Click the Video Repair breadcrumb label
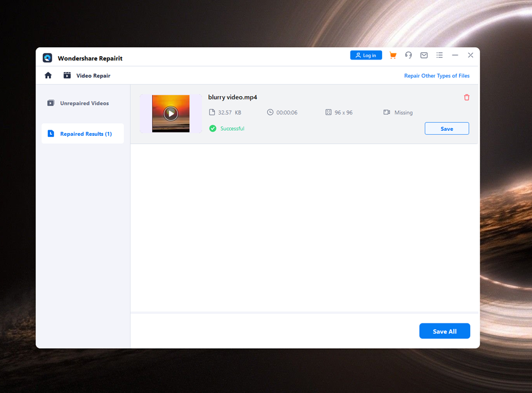 tap(93, 76)
